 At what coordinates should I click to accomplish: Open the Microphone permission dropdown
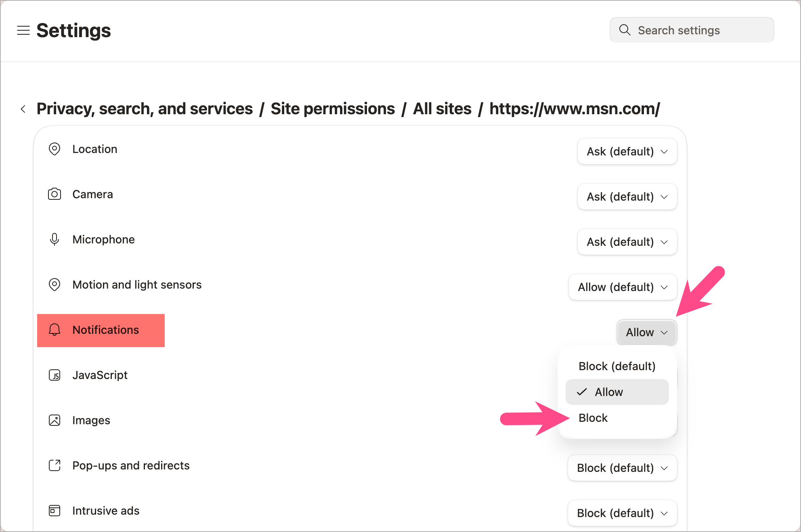(627, 242)
